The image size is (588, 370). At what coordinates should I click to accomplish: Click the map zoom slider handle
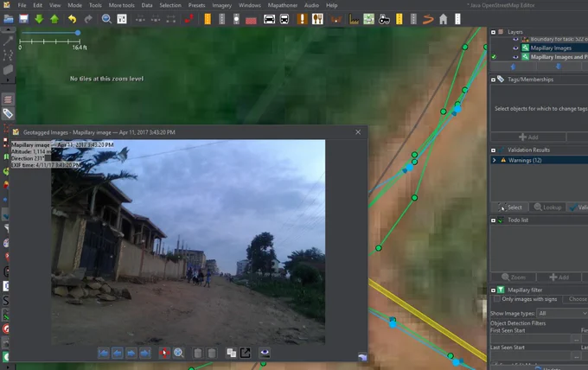78,33
